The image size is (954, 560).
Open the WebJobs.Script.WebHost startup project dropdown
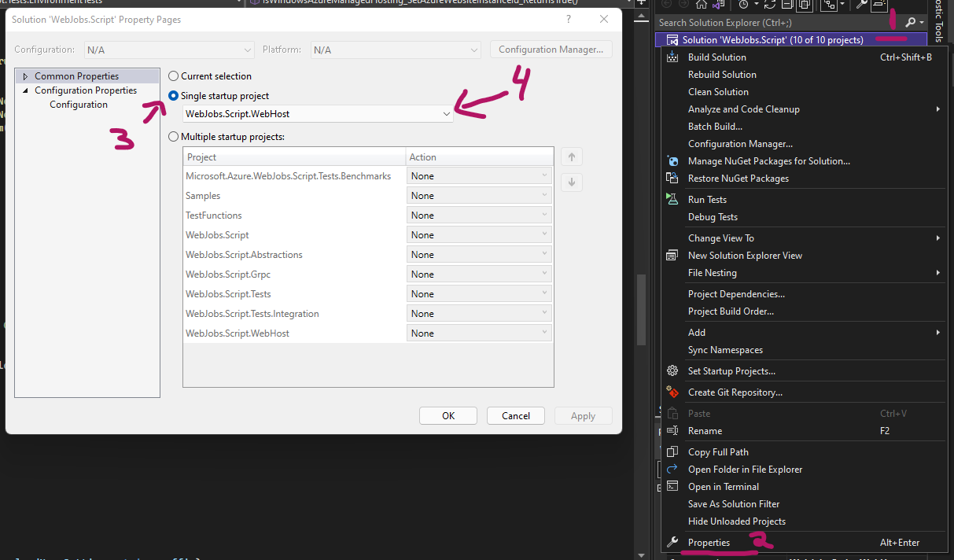(319, 114)
